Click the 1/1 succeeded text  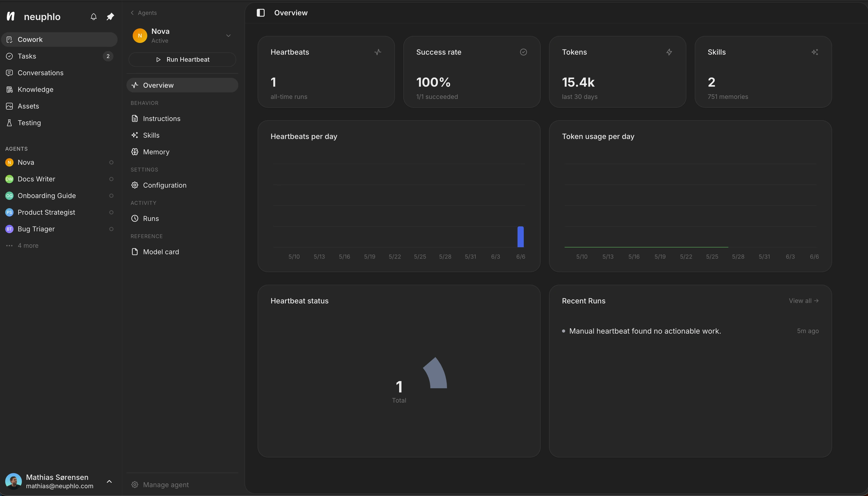(437, 97)
